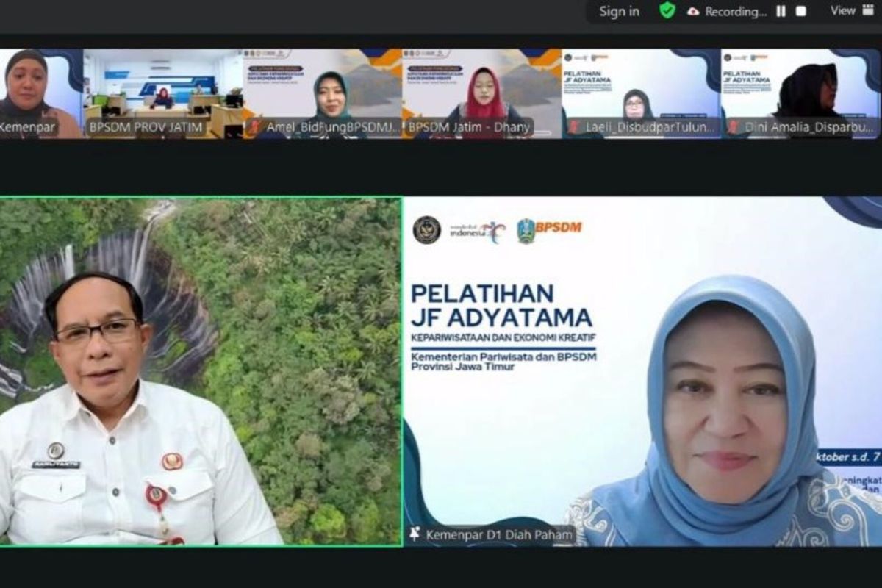Click the cloud recording icon in title bar
Image resolution: width=882 pixels, height=588 pixels.
(x=692, y=10)
